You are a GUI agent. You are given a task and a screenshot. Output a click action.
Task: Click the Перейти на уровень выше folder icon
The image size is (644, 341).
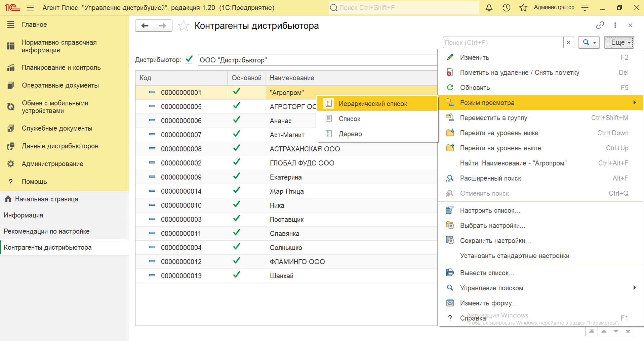pyautogui.click(x=450, y=148)
